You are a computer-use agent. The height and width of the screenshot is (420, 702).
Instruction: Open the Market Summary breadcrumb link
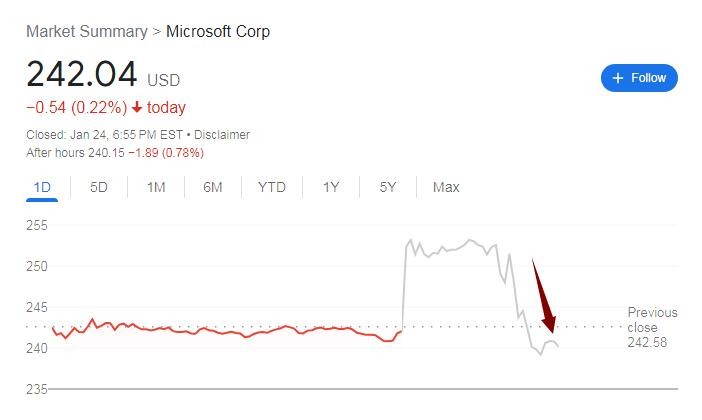86,31
